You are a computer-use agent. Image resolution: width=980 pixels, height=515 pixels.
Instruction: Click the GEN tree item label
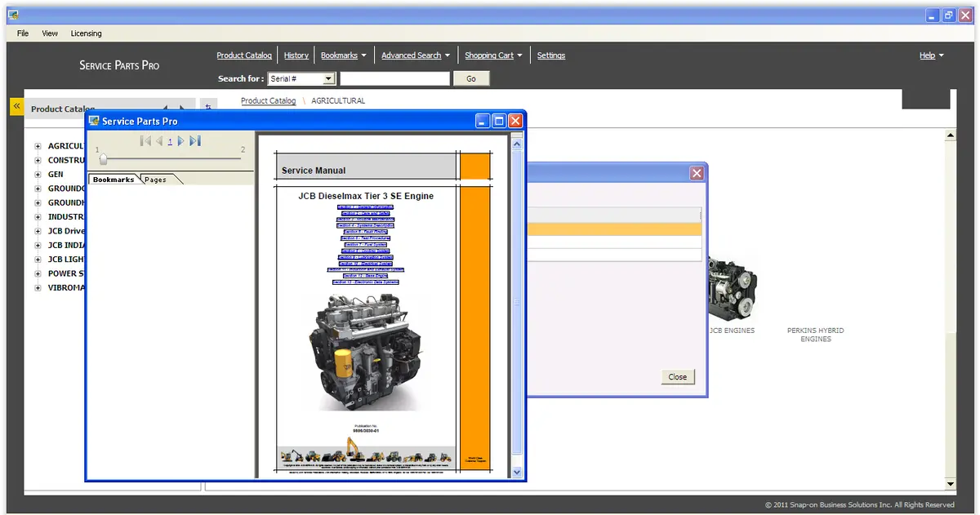tap(56, 175)
